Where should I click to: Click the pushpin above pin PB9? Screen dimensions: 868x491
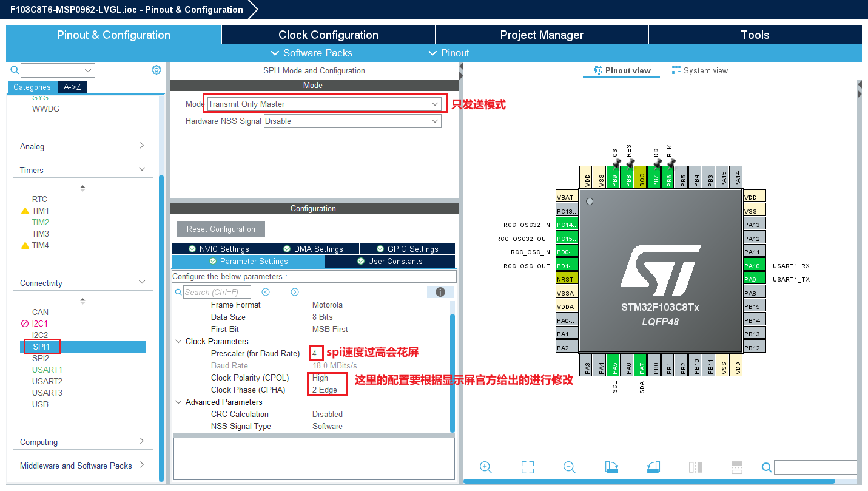pyautogui.click(x=616, y=163)
